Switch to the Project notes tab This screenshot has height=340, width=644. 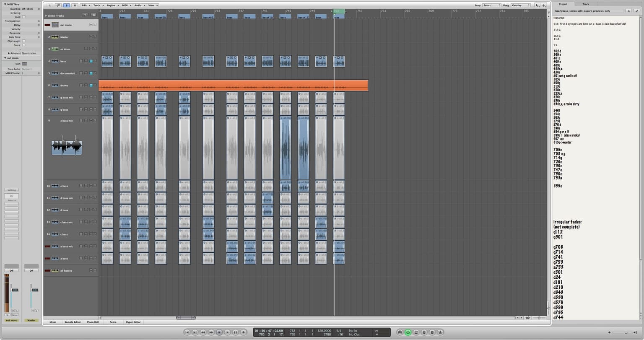pos(563,4)
